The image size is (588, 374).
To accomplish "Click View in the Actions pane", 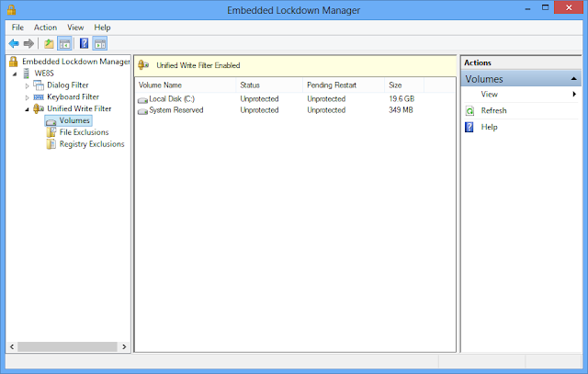I will 490,94.
